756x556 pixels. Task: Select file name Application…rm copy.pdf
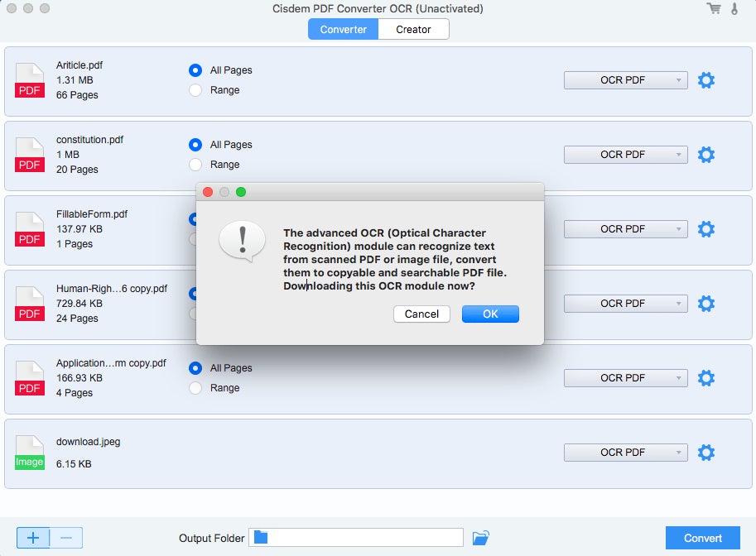(111, 362)
